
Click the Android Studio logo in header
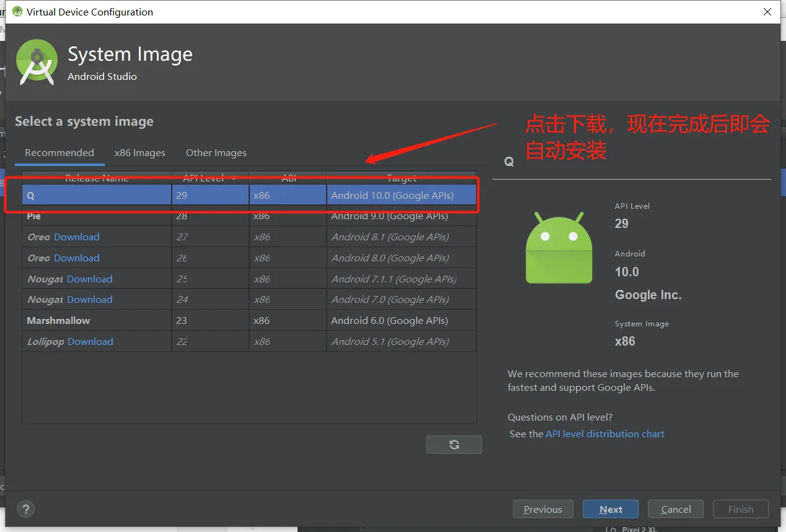[x=37, y=62]
